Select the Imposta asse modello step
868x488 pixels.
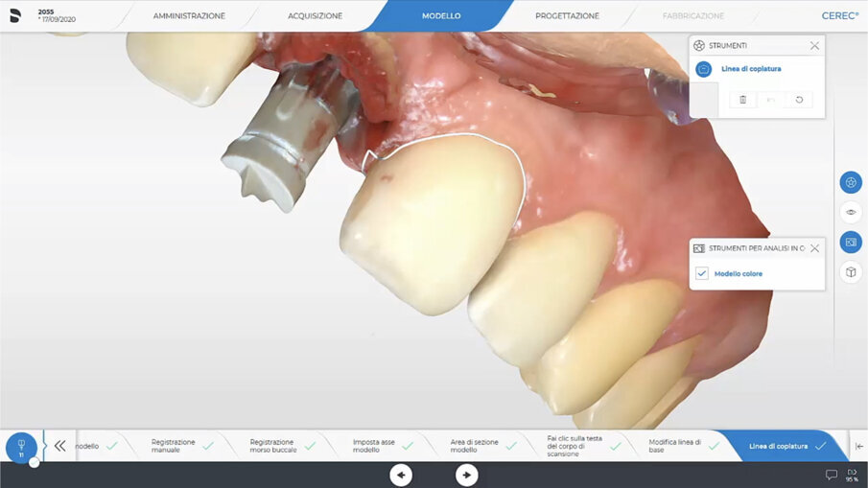tap(374, 446)
